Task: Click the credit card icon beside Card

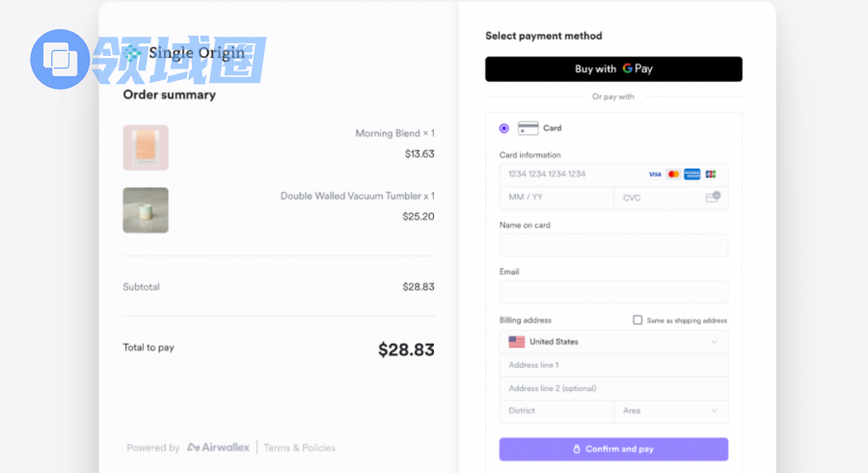Action: tap(528, 127)
